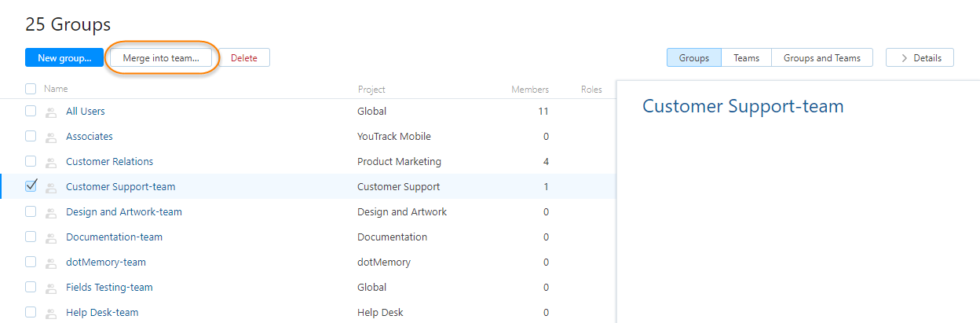This screenshot has width=980, height=323.
Task: Click the New group button
Action: tap(64, 57)
